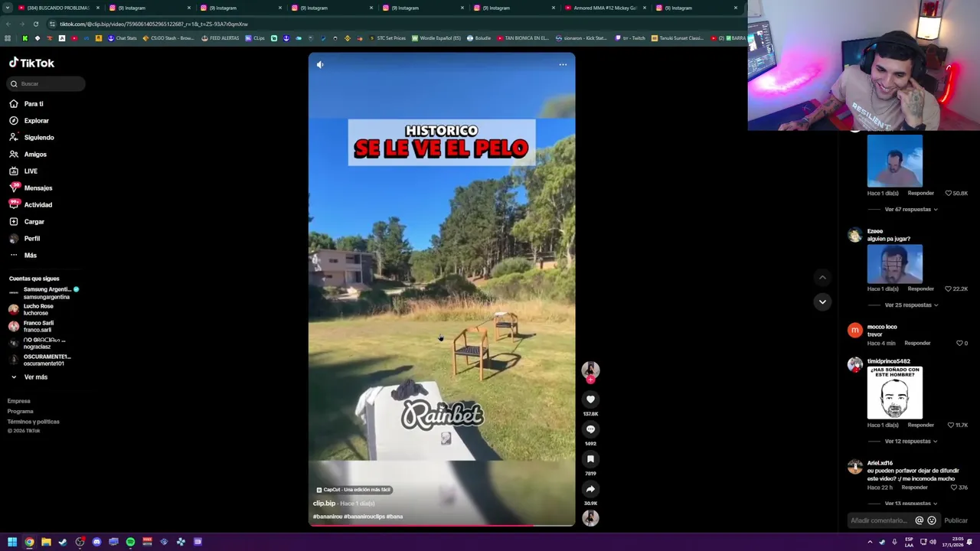Viewport: 980px width, 551px height.
Task: Save video with bookmark icon
Action: [x=590, y=459]
